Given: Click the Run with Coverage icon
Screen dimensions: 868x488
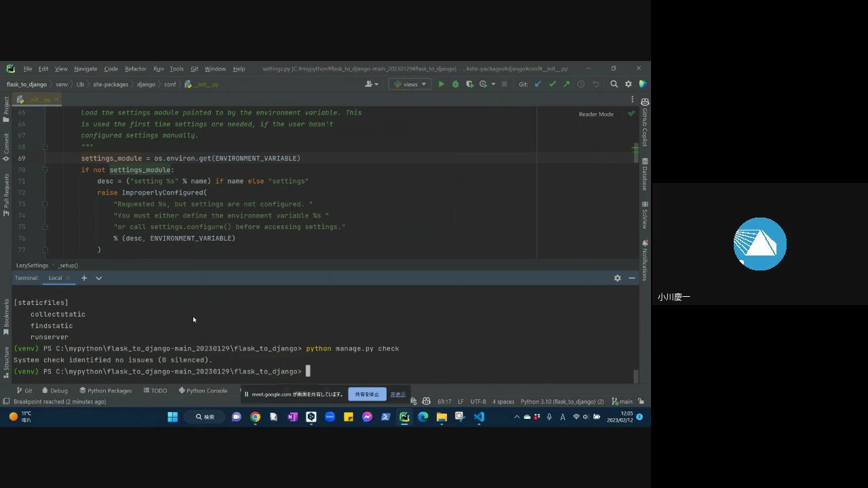Looking at the screenshot, I should point(469,84).
